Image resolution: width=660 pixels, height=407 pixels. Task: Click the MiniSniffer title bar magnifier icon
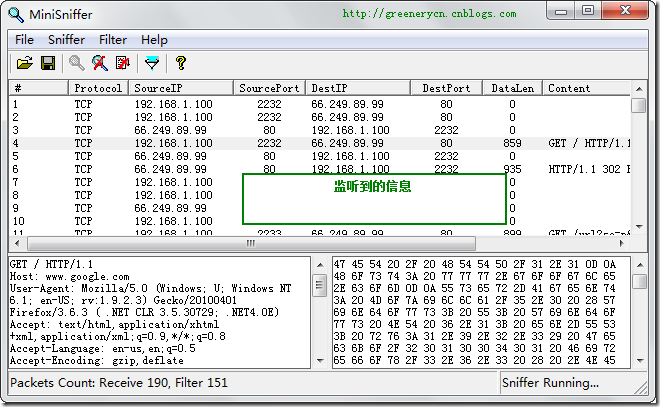tap(16, 15)
